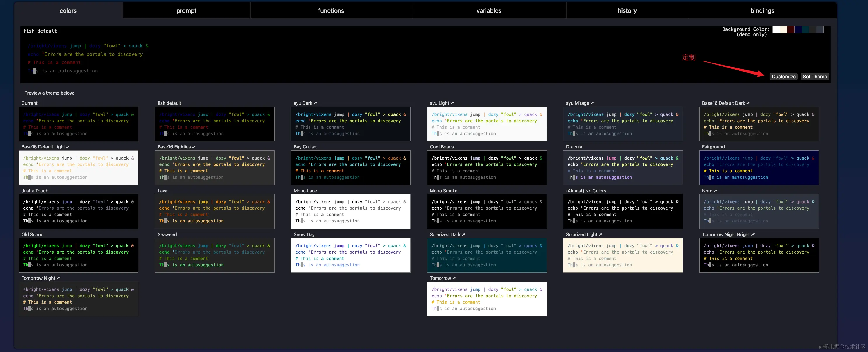This screenshot has height=352, width=868.
Task: Open the Tomorrow Night Bright external link icon
Action: pos(753,235)
